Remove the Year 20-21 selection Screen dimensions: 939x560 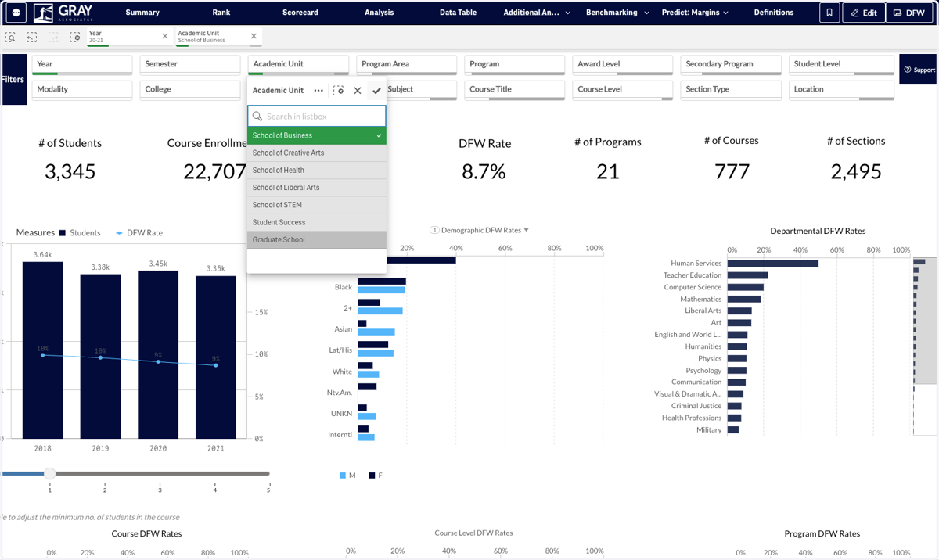[165, 36]
